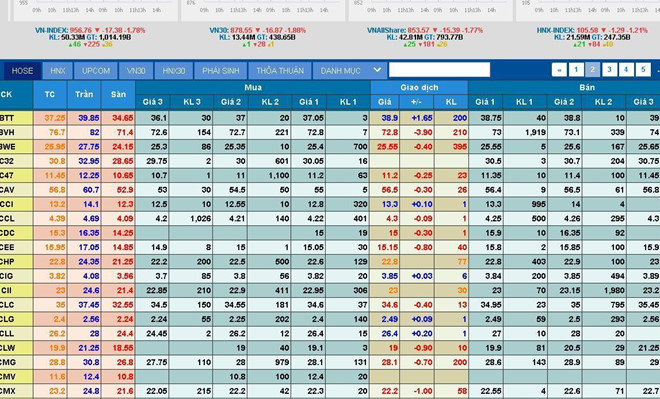The width and height of the screenshot is (660, 399).
Task: Click the Giao dịch group header
Action: coord(419,88)
